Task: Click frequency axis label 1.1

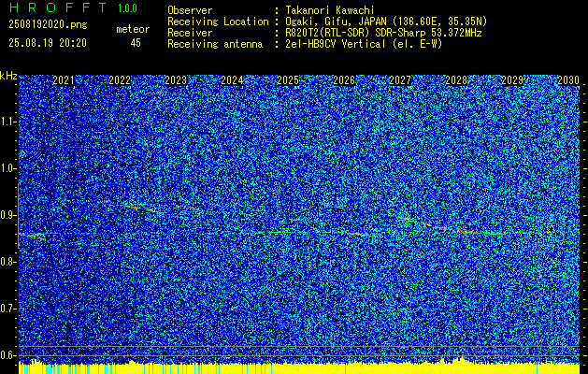Action: point(7,122)
